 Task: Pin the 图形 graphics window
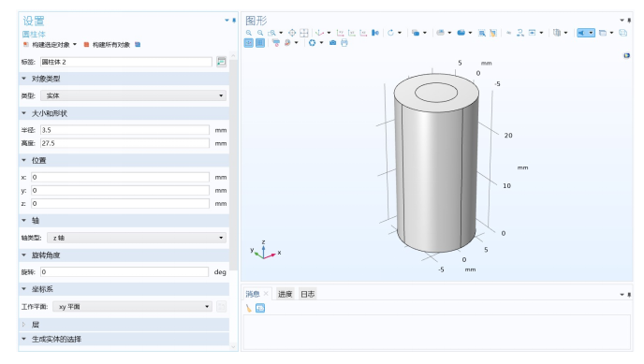(x=629, y=20)
